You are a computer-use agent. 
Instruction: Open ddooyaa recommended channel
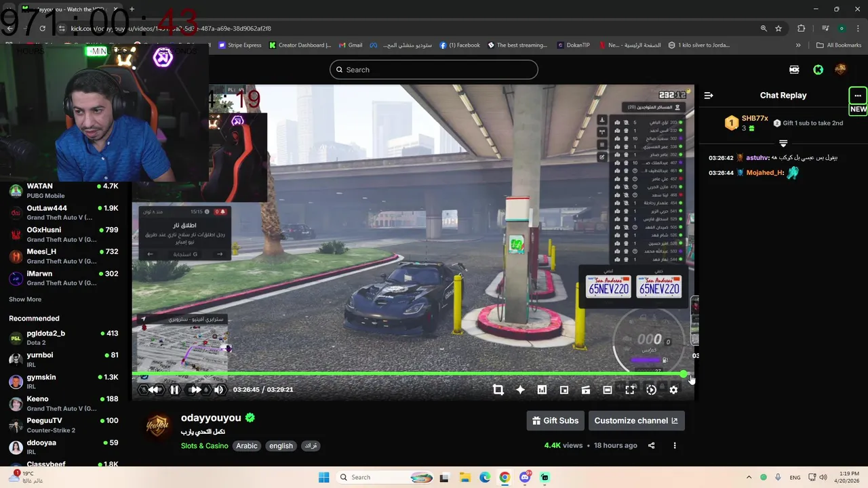pos(64,447)
